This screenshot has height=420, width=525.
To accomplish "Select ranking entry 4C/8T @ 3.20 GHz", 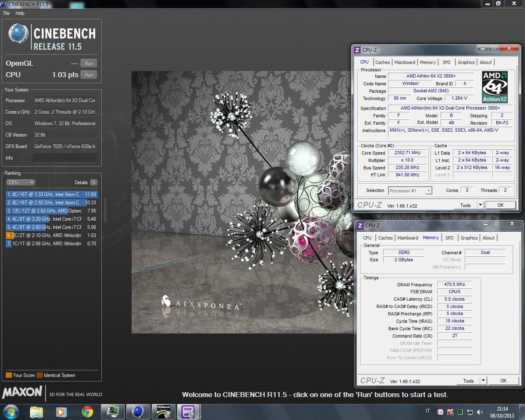I will [x=52, y=219].
